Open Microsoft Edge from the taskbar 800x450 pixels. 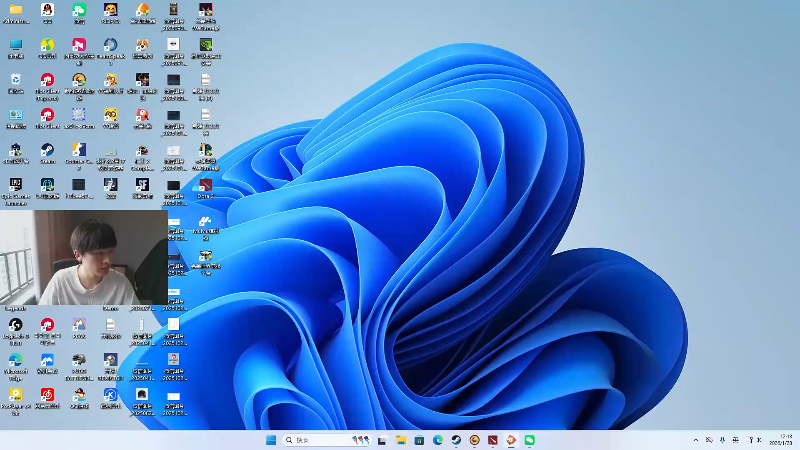pos(438,440)
